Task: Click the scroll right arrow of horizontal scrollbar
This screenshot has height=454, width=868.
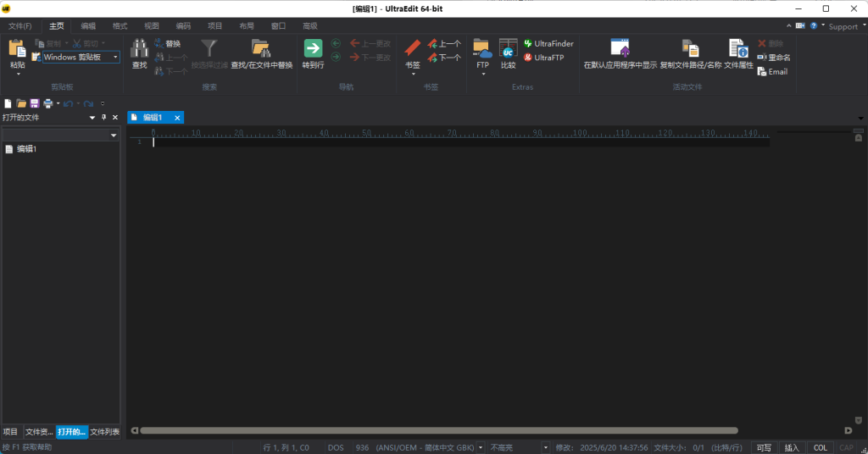Action: point(848,430)
